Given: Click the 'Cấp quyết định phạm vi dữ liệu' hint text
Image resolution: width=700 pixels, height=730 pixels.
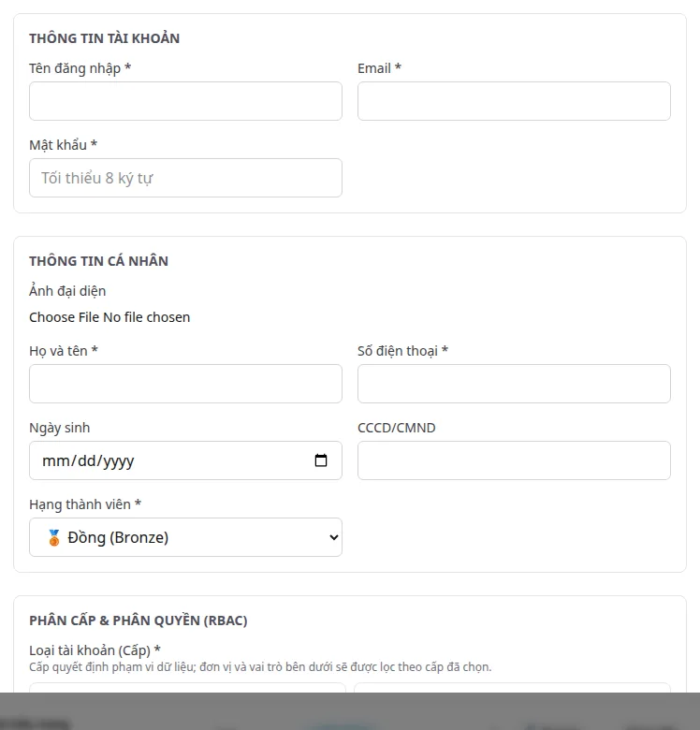Looking at the screenshot, I should pyautogui.click(x=260, y=667).
